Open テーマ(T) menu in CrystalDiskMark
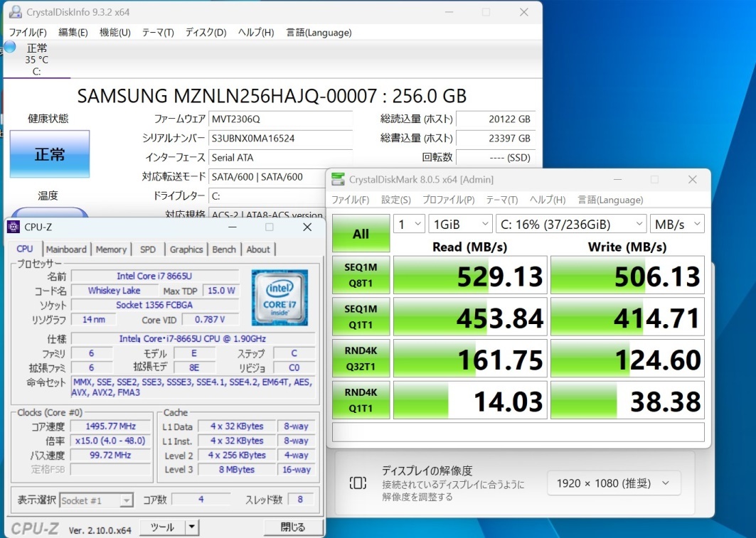 (502, 200)
